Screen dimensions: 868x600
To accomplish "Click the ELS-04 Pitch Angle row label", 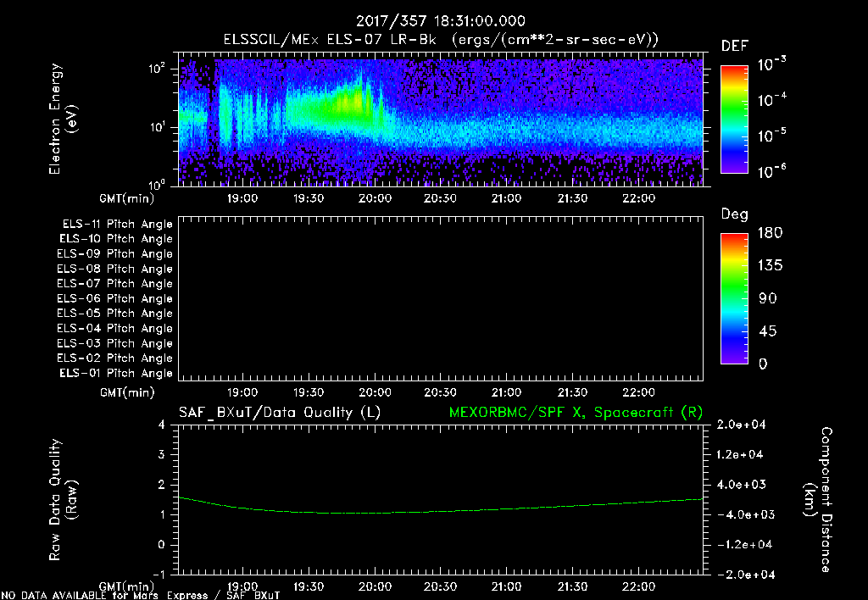I will pos(115,329).
